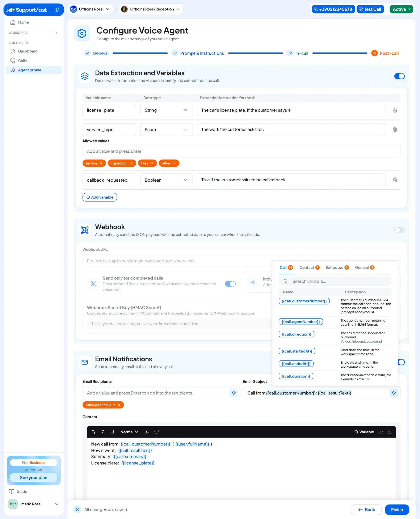Remove the 'tires' allowed value tag

[152, 163]
